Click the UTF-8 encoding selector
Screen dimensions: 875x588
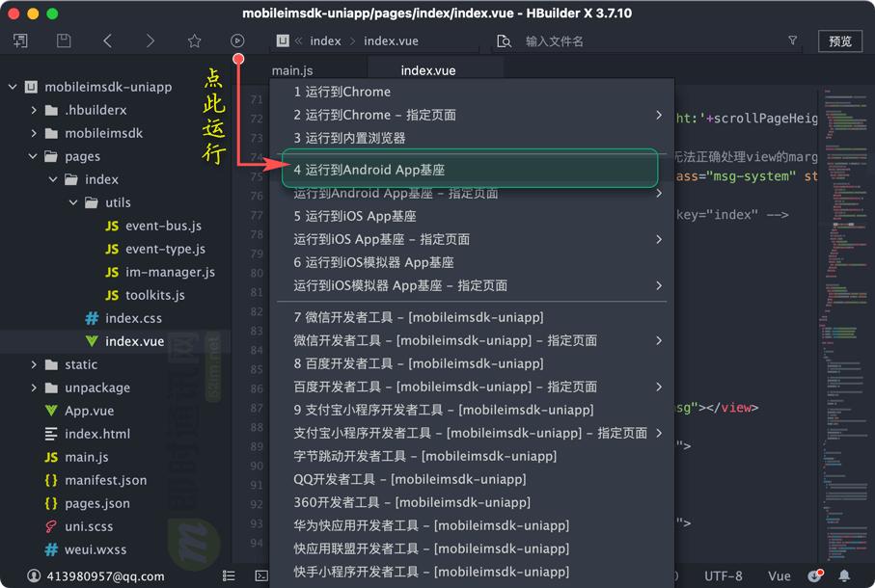point(724,575)
